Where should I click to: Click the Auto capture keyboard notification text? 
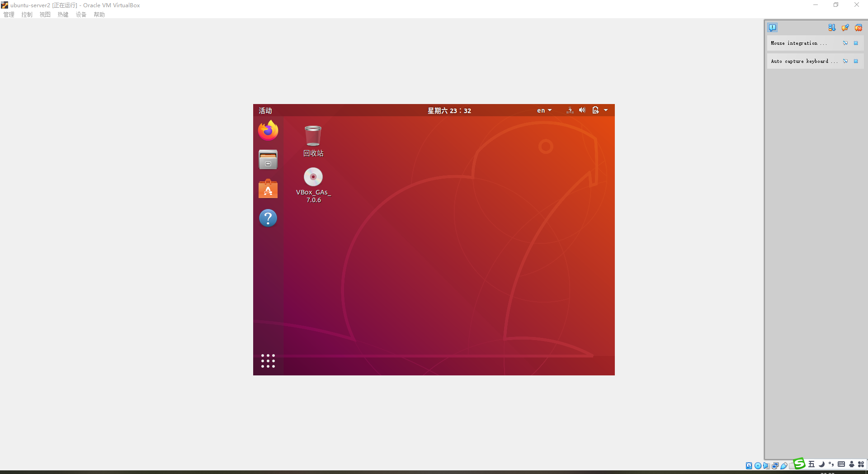click(x=804, y=62)
